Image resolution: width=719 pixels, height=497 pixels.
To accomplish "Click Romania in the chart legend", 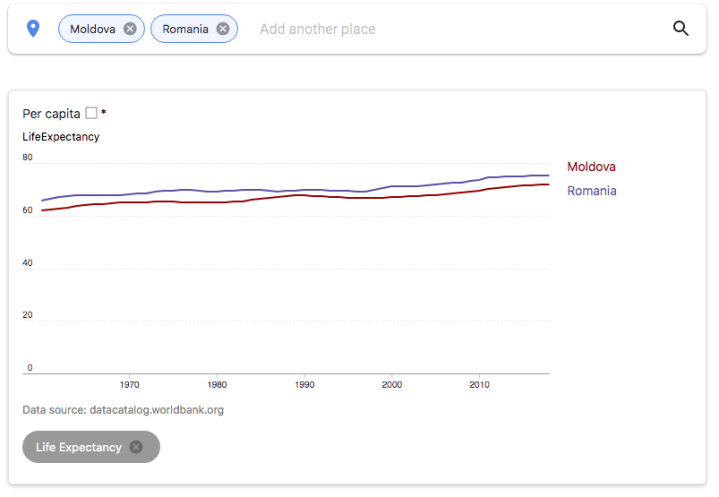I will 591,191.
